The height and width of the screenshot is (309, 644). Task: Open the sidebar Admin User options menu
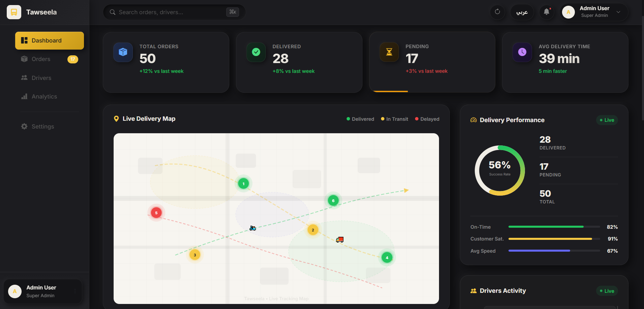click(x=75, y=291)
